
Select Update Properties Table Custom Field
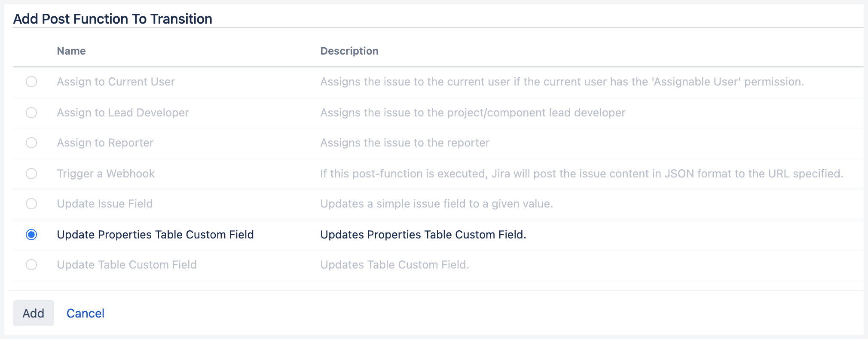31,235
